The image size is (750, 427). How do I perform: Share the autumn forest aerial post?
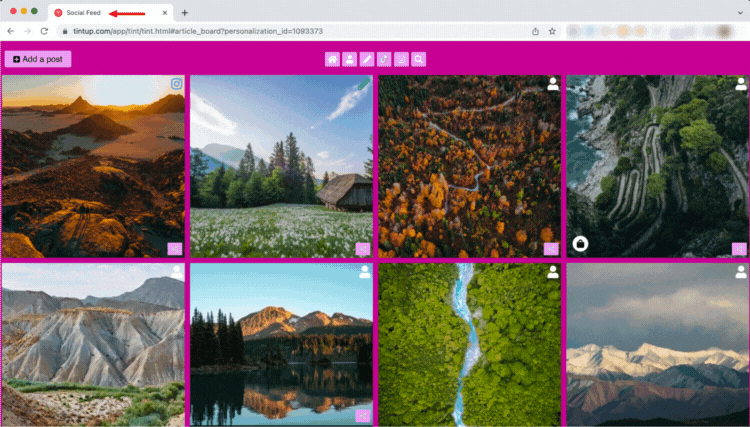click(551, 249)
